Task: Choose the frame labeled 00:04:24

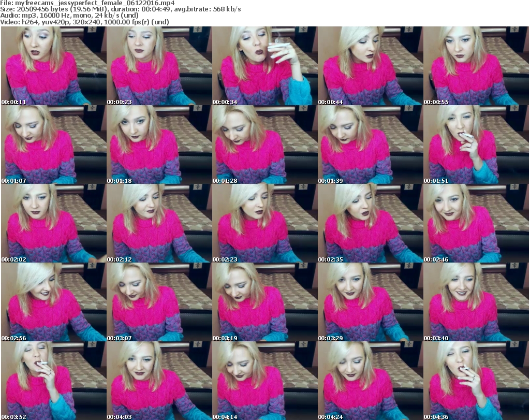Action: [370, 381]
